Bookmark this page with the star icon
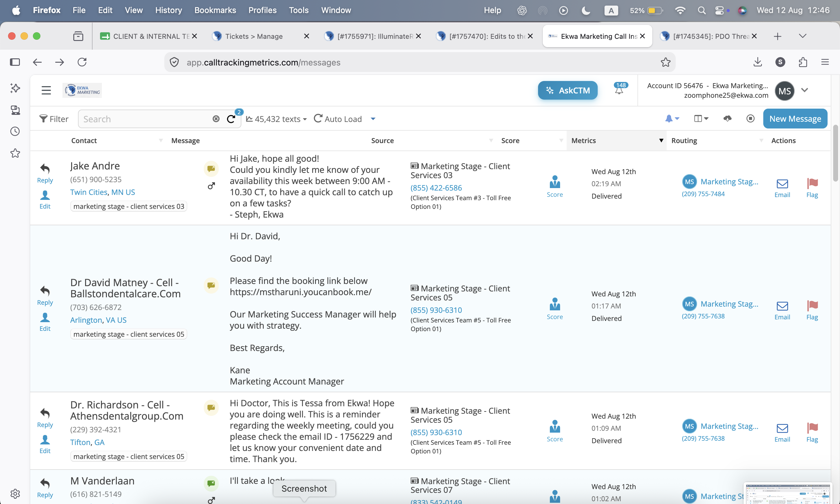The width and height of the screenshot is (840, 504). click(x=665, y=62)
